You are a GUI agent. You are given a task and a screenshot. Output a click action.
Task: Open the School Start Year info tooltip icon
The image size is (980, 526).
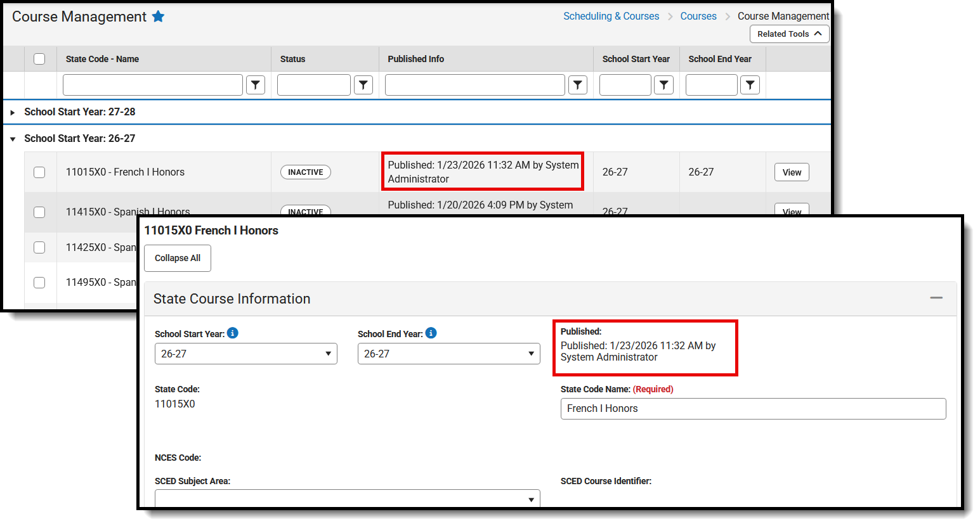click(232, 333)
